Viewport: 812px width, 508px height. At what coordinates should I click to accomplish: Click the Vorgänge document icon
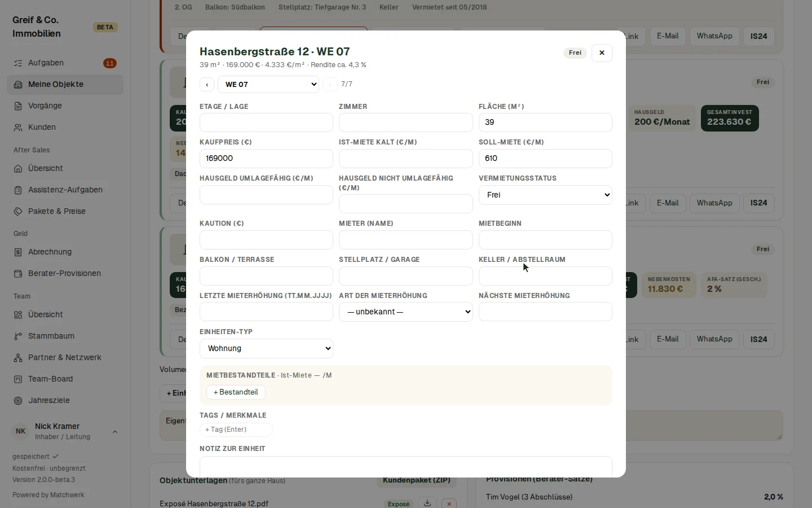(18, 106)
